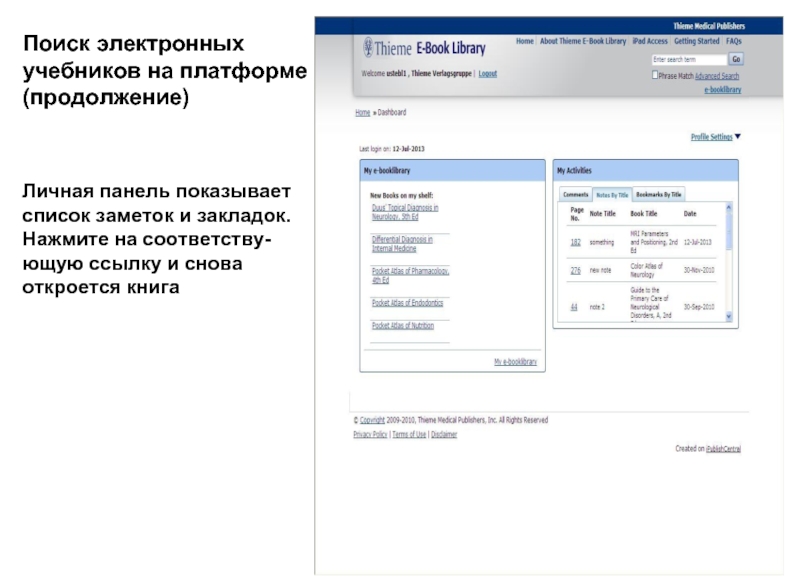Open note page 182 link
Viewport: 800px width, 586px height.
[x=576, y=242]
